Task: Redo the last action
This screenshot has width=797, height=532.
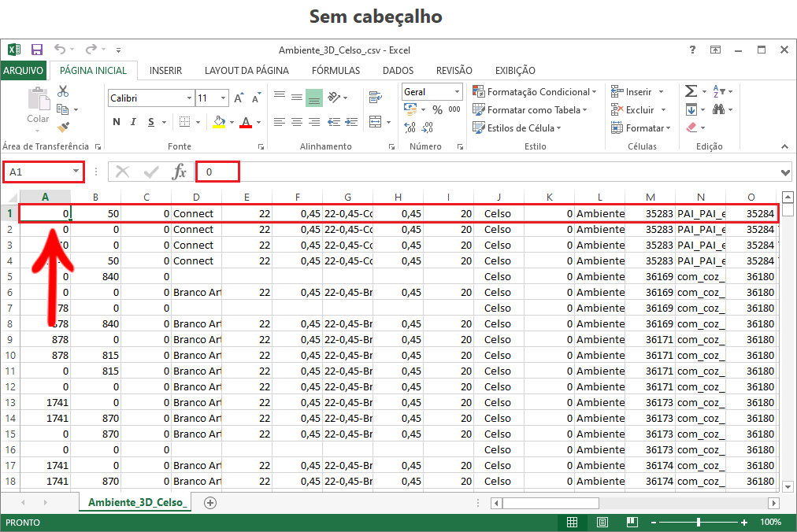Action: [91, 50]
